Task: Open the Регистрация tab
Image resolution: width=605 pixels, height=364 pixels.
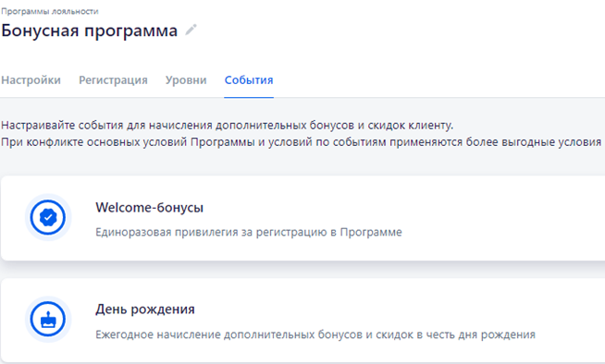Action: click(113, 80)
